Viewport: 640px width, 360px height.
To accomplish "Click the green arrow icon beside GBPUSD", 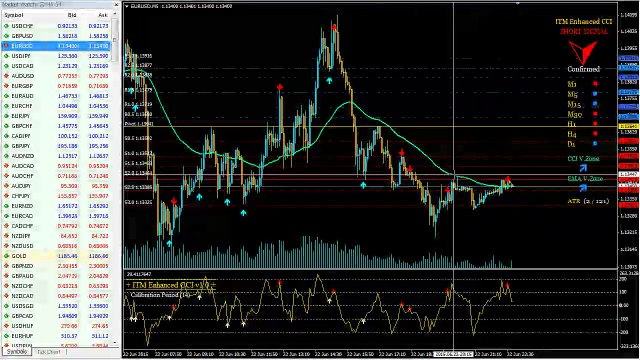I will pos(7,36).
